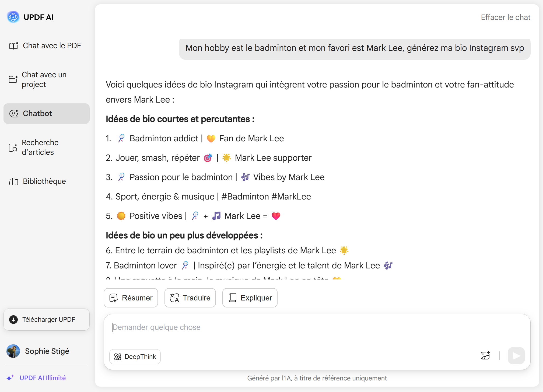Click the music notes emoji before 'Vibes by'
The width and height of the screenshot is (543, 392).
click(245, 177)
